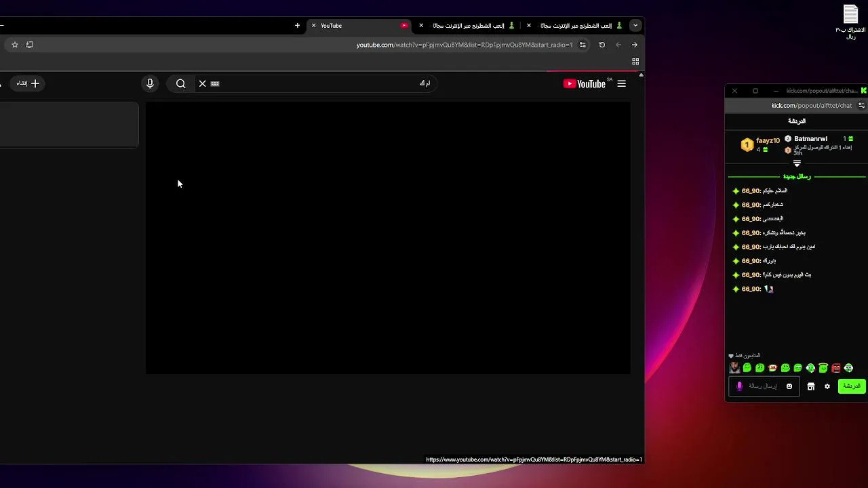Click the chat header title in Kick popout
This screenshot has width=868, height=488.
(797, 121)
